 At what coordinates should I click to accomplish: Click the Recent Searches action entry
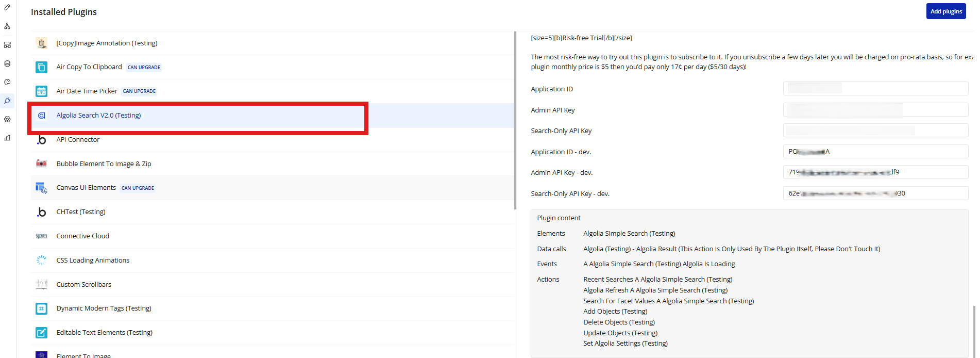pyautogui.click(x=657, y=280)
